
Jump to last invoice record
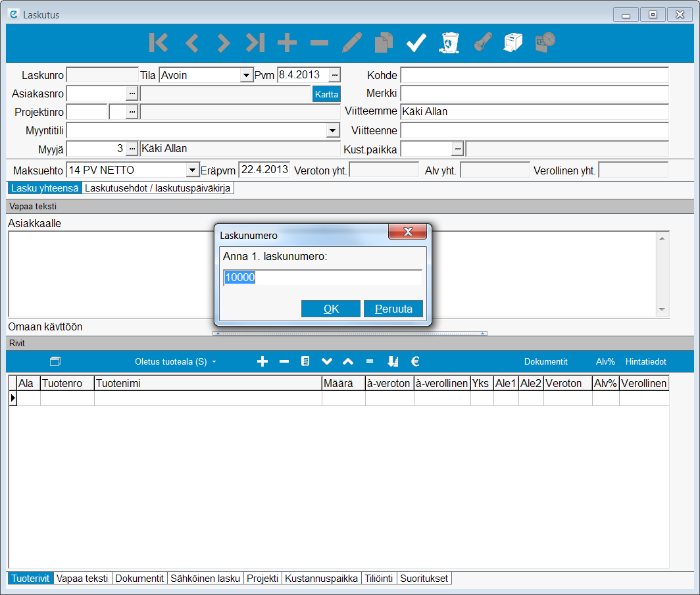tap(255, 43)
